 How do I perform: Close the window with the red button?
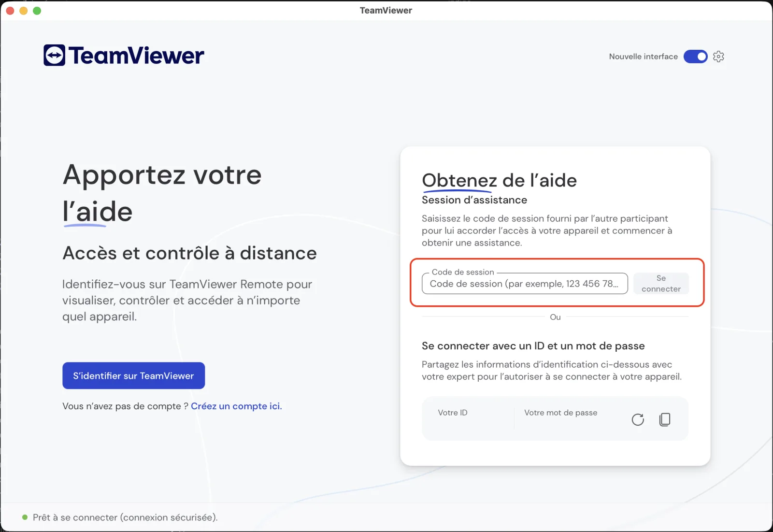point(10,11)
